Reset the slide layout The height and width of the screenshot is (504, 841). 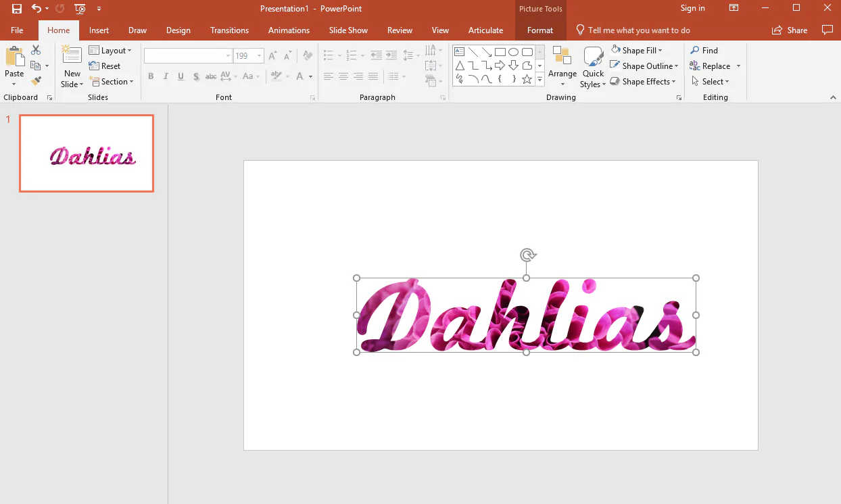coord(105,66)
